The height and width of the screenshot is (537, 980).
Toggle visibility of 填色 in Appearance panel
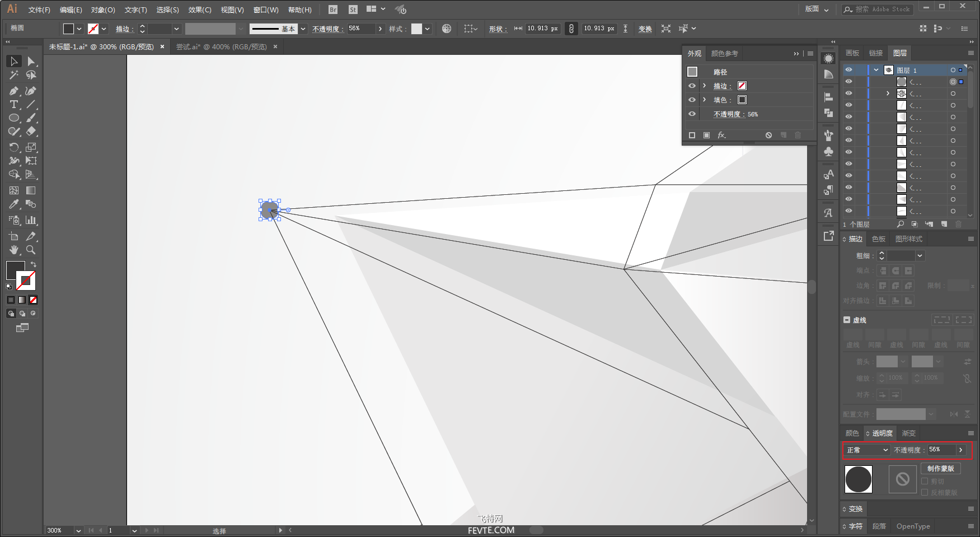pos(692,100)
